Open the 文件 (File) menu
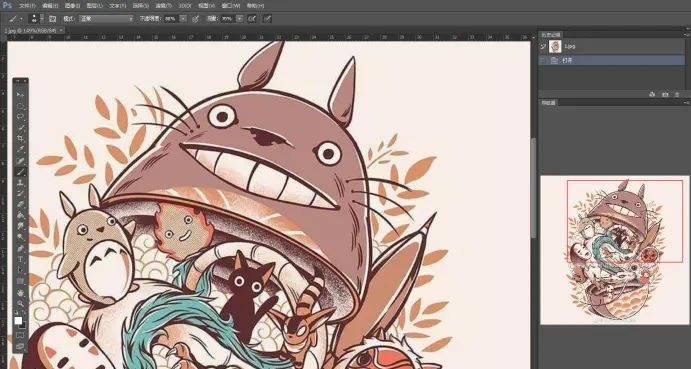The height and width of the screenshot is (369, 691). pos(28,6)
